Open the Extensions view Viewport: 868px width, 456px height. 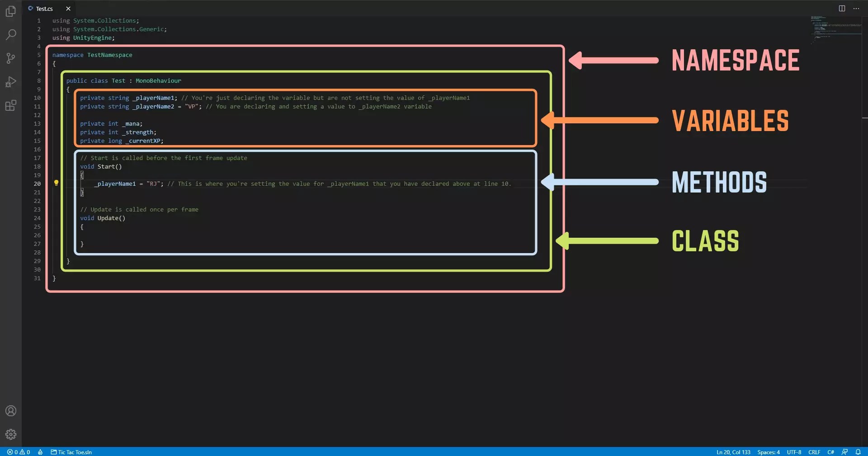click(x=10, y=105)
